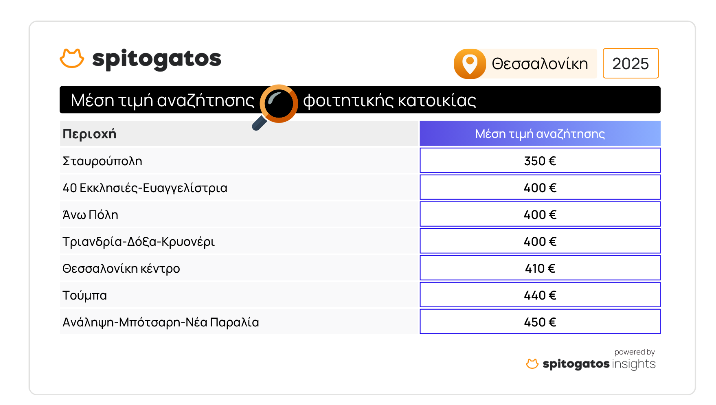Open the spitogatos brand name text
Image resolution: width=716 pixels, height=405 pixels.
pyautogui.click(x=157, y=59)
